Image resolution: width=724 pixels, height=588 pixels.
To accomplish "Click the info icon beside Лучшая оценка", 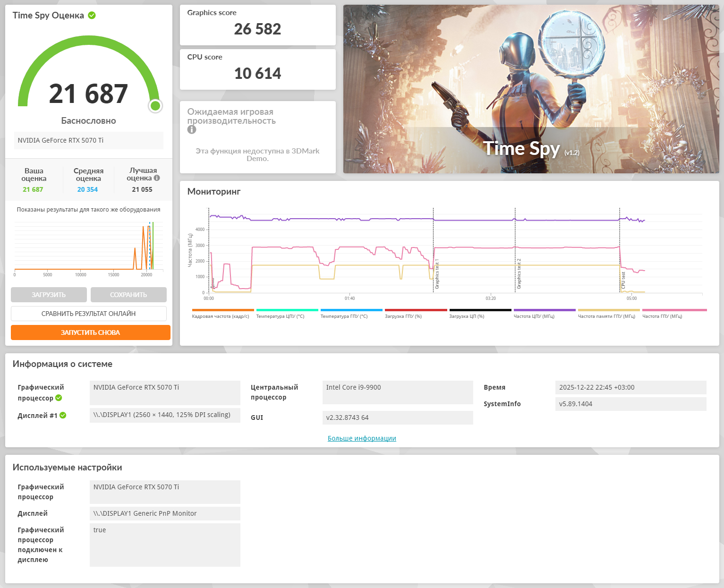I will 157,178.
